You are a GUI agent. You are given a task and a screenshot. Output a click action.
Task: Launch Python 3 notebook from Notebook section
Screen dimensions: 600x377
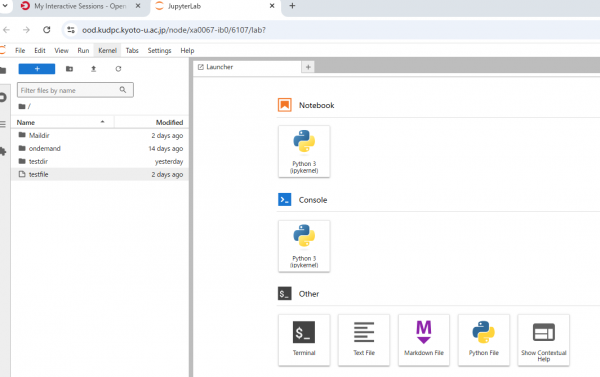304,152
